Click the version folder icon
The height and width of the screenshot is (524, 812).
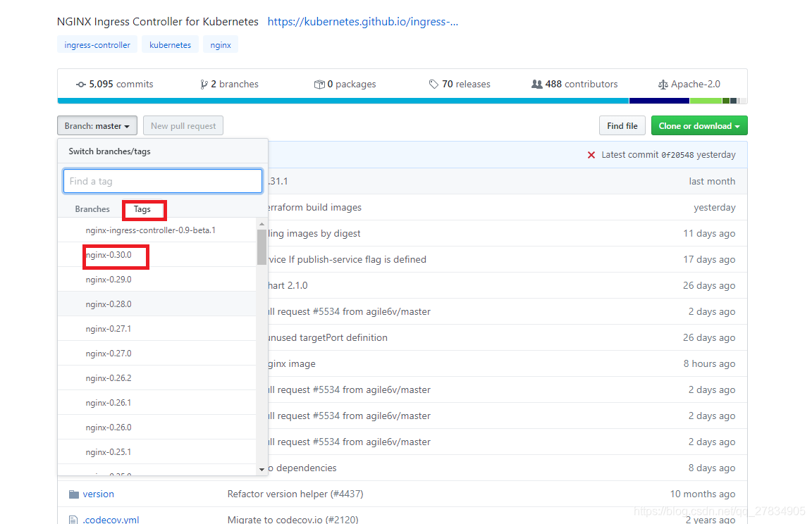[74, 494]
